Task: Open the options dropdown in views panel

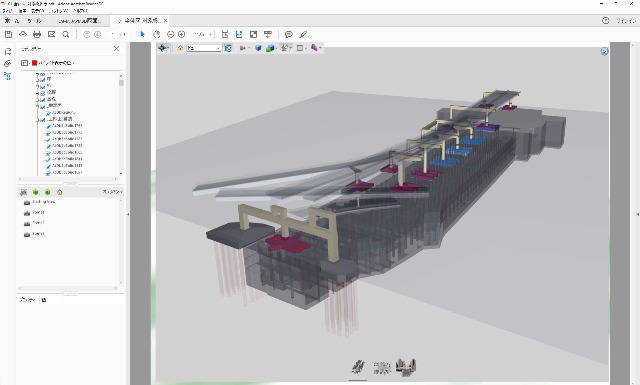Action: coord(112,192)
